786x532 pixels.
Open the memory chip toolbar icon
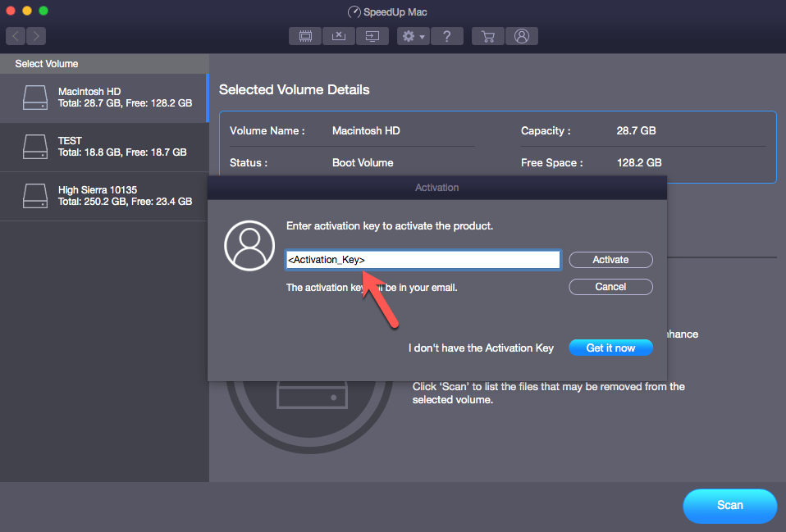305,36
